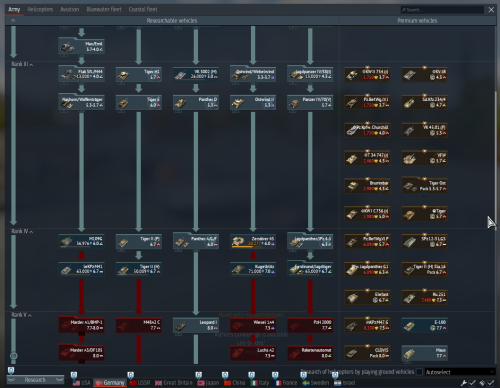Select the USSR nation tab
The width and height of the screenshot is (500, 388).
pyautogui.click(x=140, y=383)
